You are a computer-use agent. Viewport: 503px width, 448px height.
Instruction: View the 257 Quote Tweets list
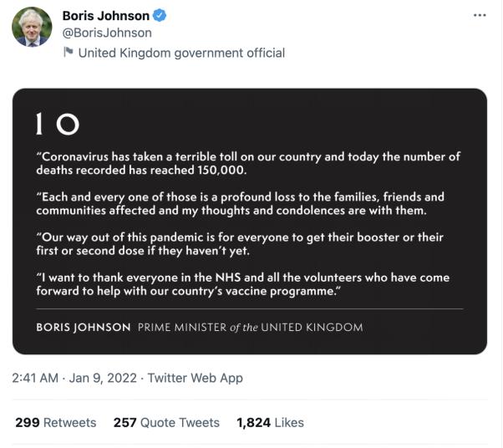pyautogui.click(x=166, y=422)
